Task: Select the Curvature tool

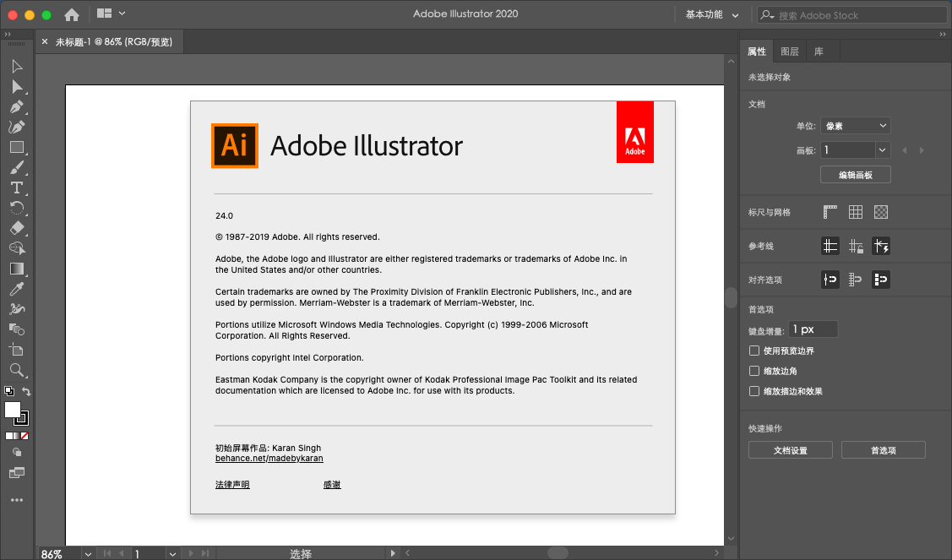Action: click(16, 127)
